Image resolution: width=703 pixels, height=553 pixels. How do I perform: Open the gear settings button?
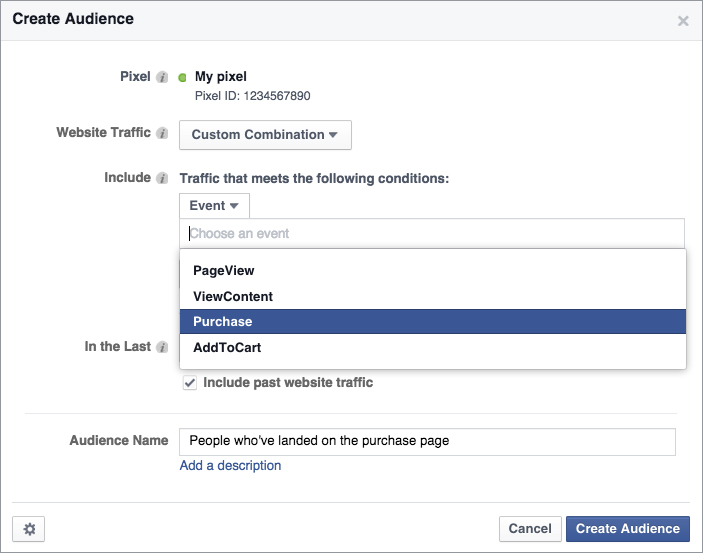[29, 529]
